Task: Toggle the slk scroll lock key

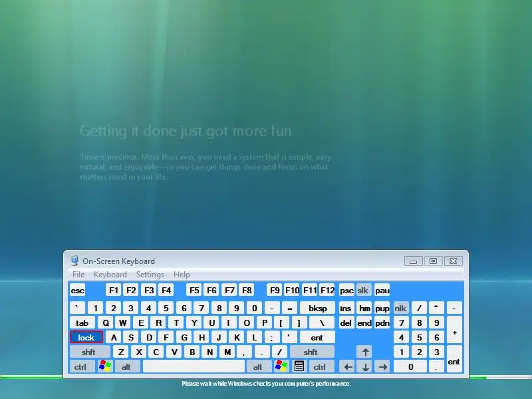Action: point(364,291)
